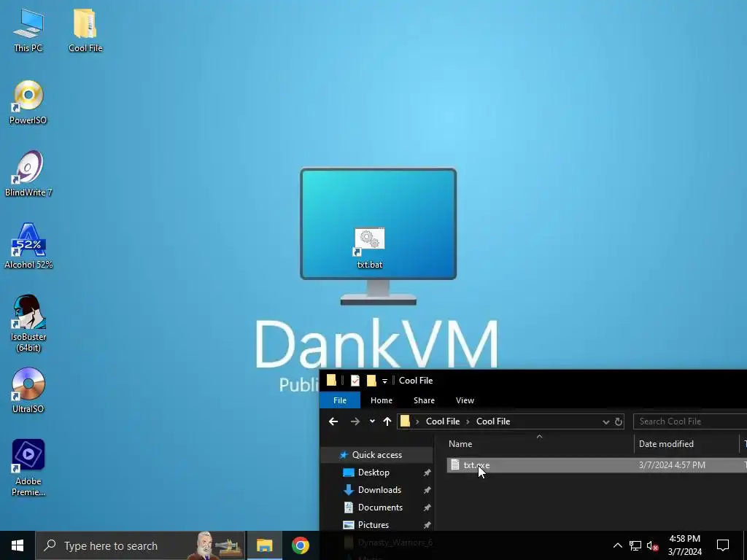
Task: Open the notification center icon
Action: pyautogui.click(x=723, y=545)
